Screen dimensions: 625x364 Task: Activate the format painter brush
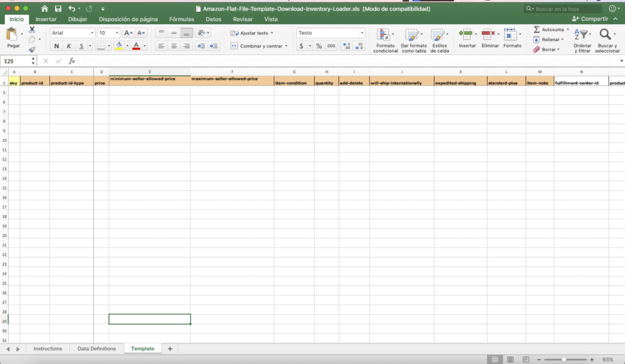[x=32, y=49]
